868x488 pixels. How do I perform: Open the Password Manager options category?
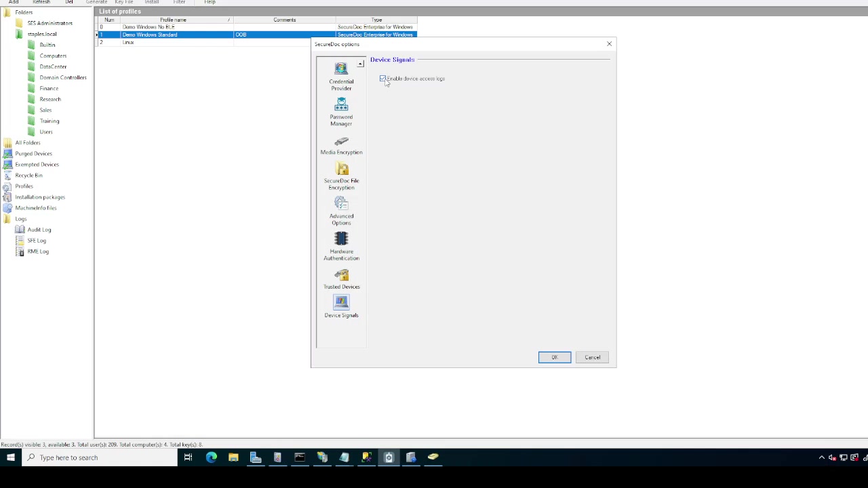[x=341, y=112]
